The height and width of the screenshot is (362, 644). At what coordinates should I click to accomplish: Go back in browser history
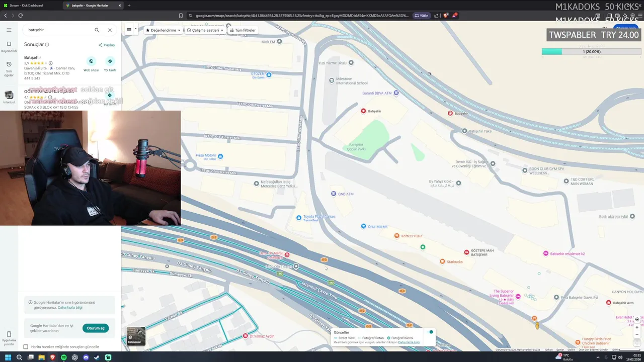[x=6, y=15]
